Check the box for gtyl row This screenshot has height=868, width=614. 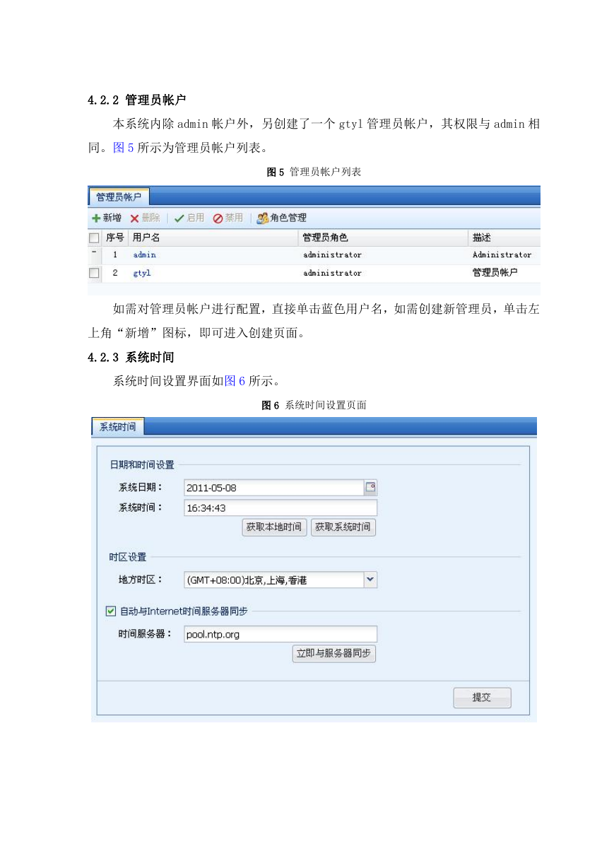[x=94, y=273]
